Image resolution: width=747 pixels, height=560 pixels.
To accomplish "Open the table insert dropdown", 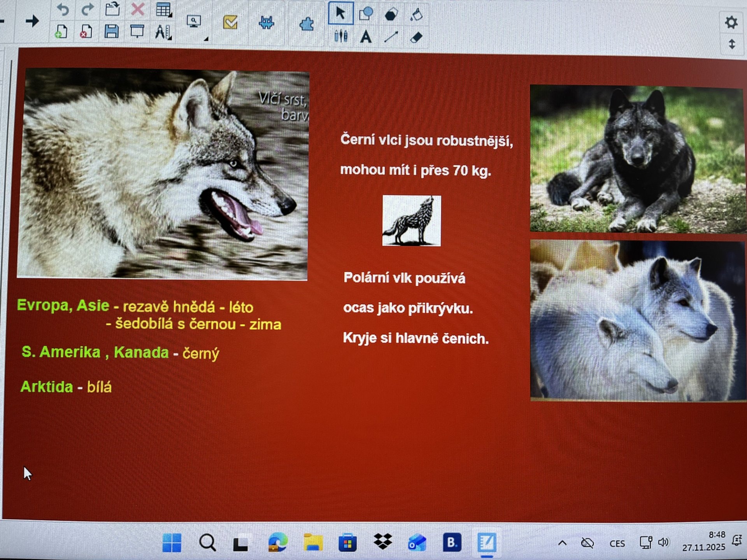I will (x=164, y=10).
